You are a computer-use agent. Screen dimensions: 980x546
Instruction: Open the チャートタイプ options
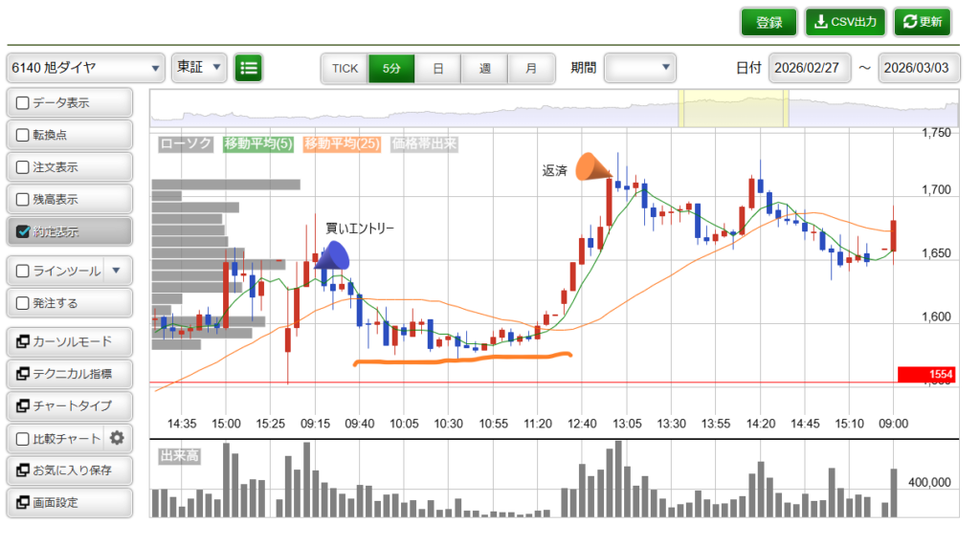[69, 406]
